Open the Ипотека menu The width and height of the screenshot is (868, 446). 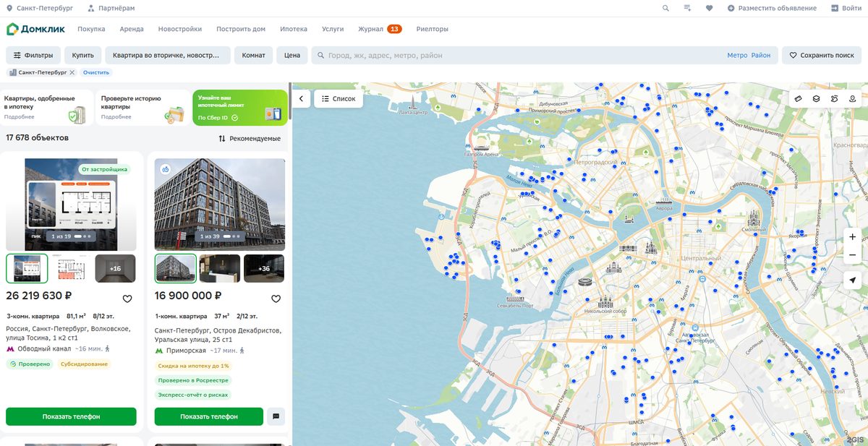pos(294,29)
